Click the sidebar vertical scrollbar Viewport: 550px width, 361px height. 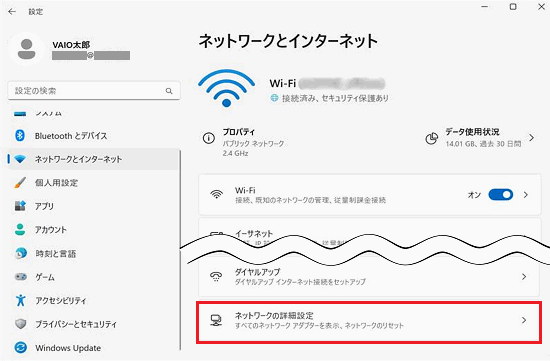click(180, 250)
